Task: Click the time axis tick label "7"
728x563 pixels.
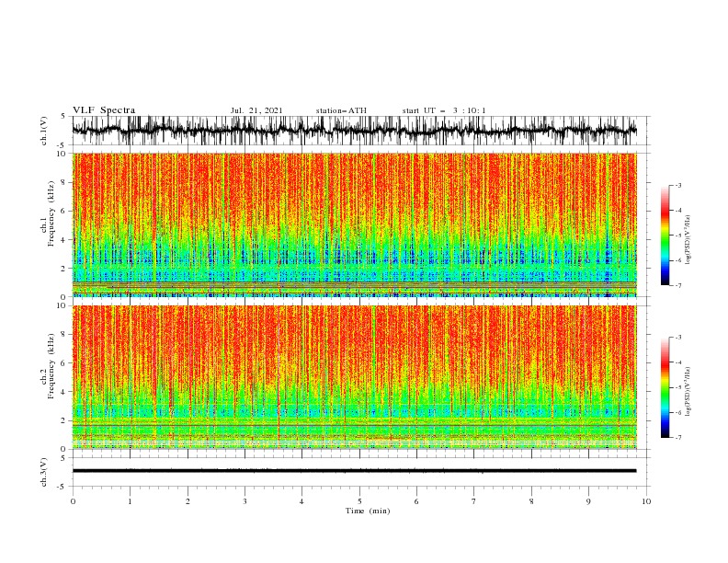Action: pos(473,501)
